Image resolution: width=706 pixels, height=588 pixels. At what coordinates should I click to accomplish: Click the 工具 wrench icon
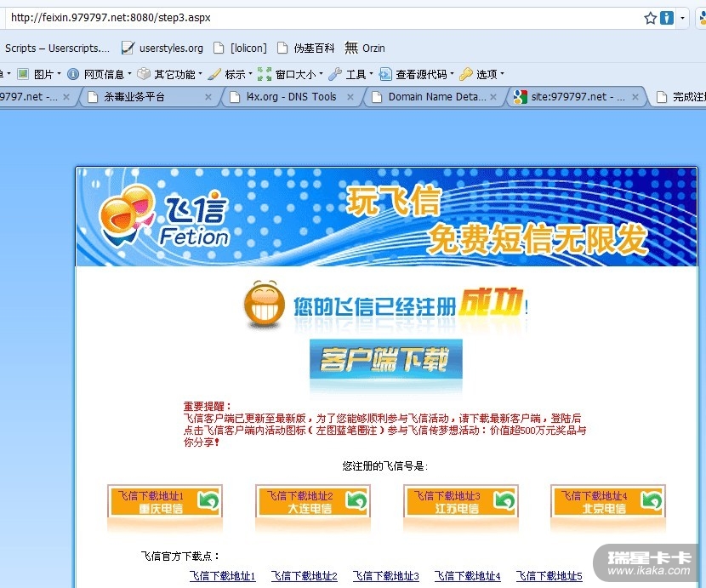[335, 74]
